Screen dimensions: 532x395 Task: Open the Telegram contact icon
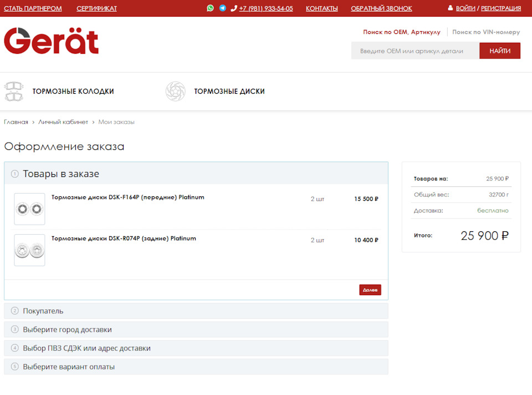[x=222, y=8]
